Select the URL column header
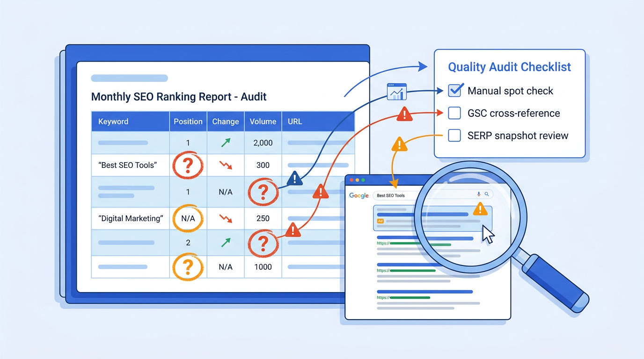 pos(318,122)
